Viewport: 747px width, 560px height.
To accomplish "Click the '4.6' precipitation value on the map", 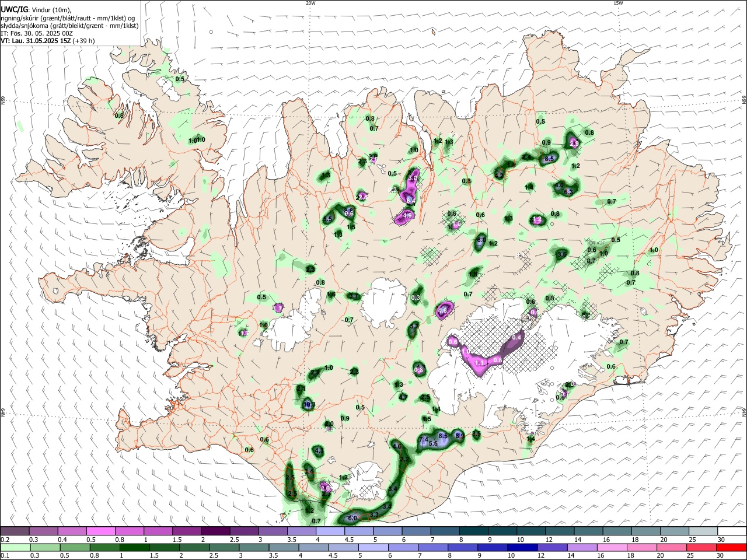I will (397, 446).
